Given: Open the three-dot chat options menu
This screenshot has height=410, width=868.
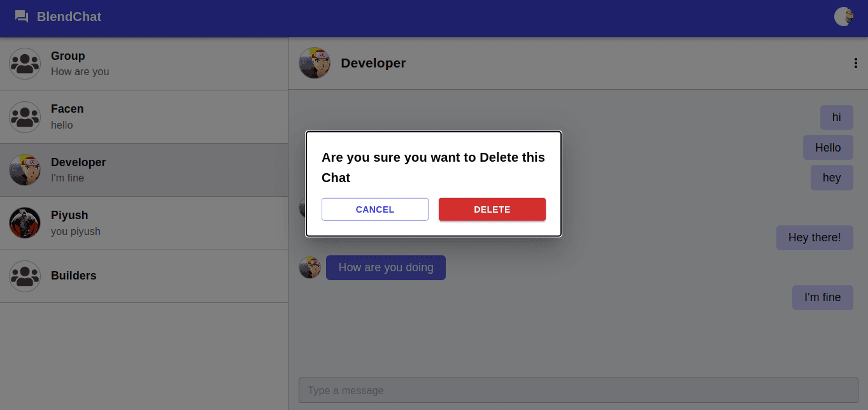Looking at the screenshot, I should 855,63.
